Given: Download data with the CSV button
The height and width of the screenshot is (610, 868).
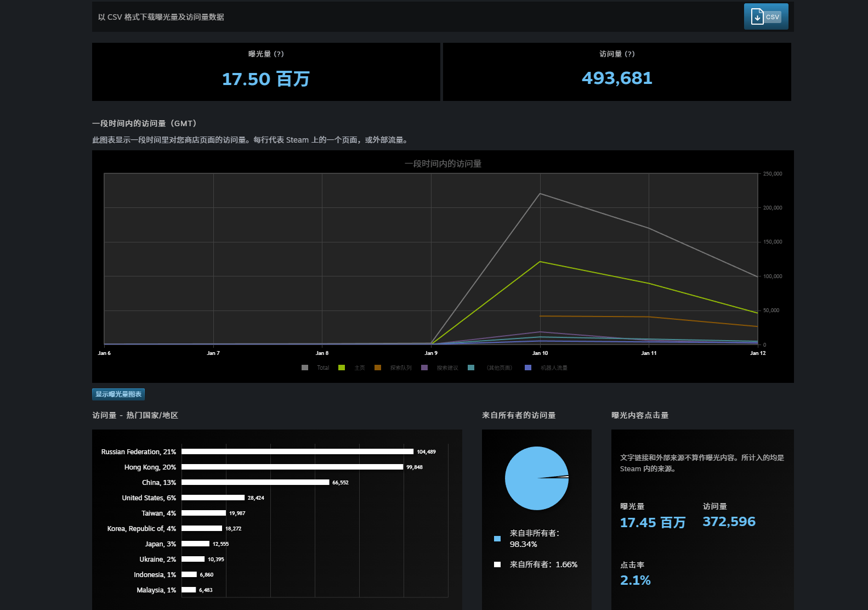Looking at the screenshot, I should pyautogui.click(x=765, y=16).
